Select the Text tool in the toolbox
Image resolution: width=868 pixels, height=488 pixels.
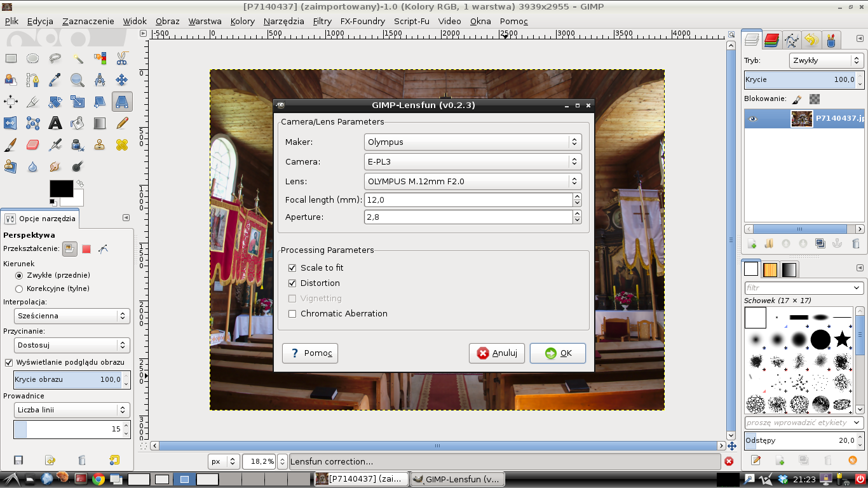(55, 123)
